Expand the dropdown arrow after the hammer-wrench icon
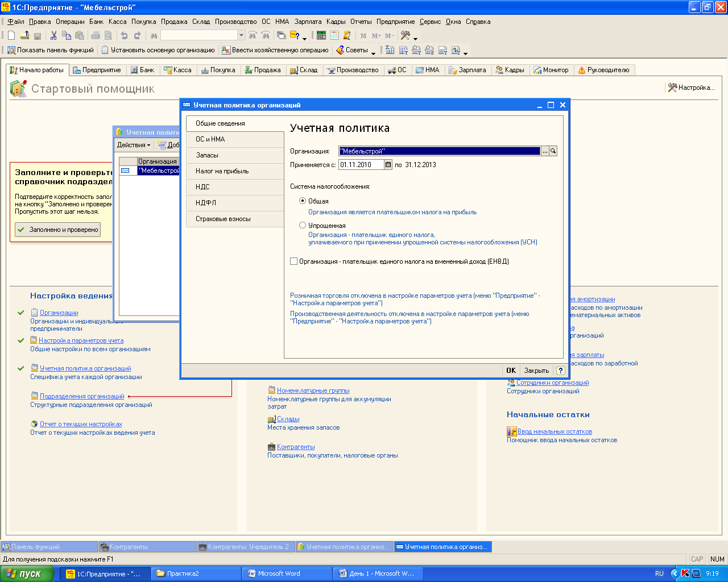This screenshot has width=728, height=582. pos(415,38)
